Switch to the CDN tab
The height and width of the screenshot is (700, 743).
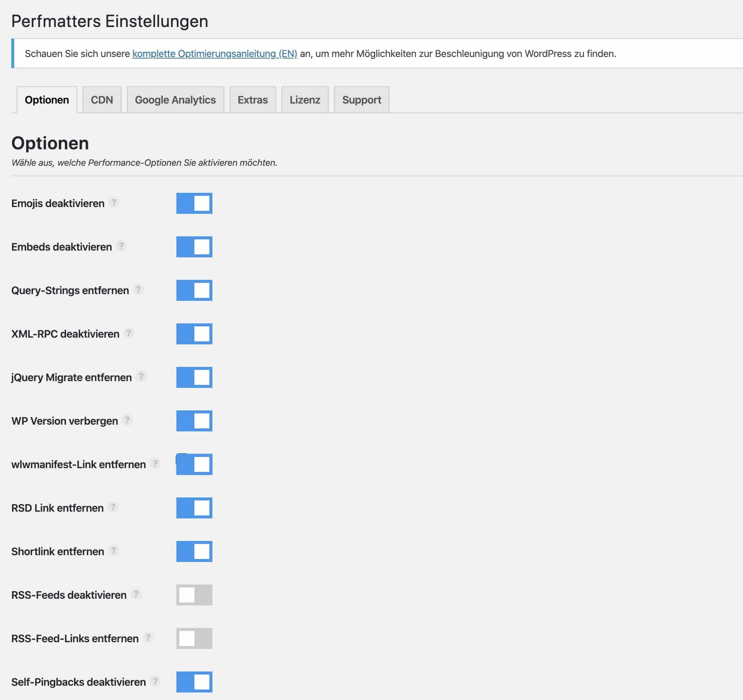click(102, 100)
